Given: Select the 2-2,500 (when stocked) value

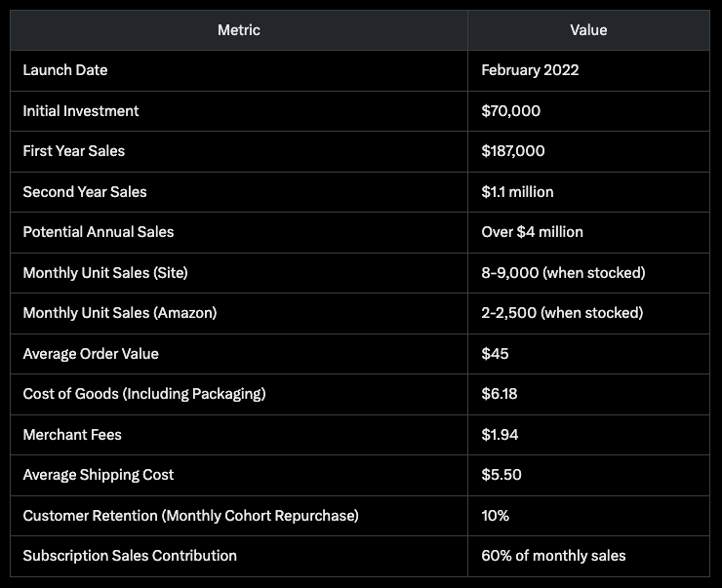Looking at the screenshot, I should (x=562, y=313).
